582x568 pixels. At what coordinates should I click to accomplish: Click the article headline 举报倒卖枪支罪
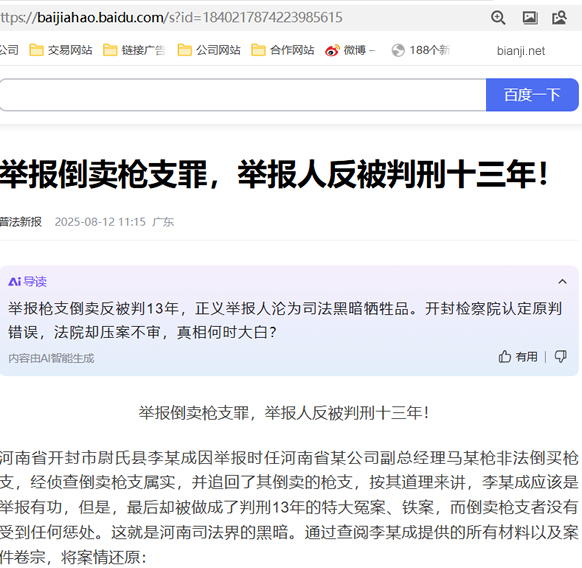click(274, 174)
